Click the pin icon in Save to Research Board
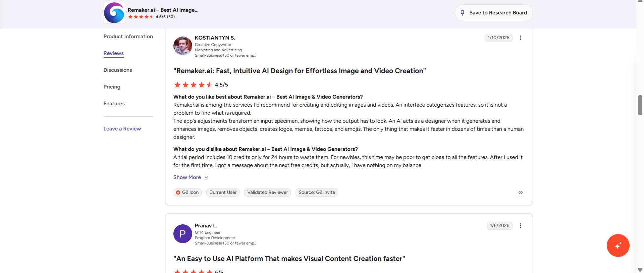The height and width of the screenshot is (273, 644). [x=463, y=13]
